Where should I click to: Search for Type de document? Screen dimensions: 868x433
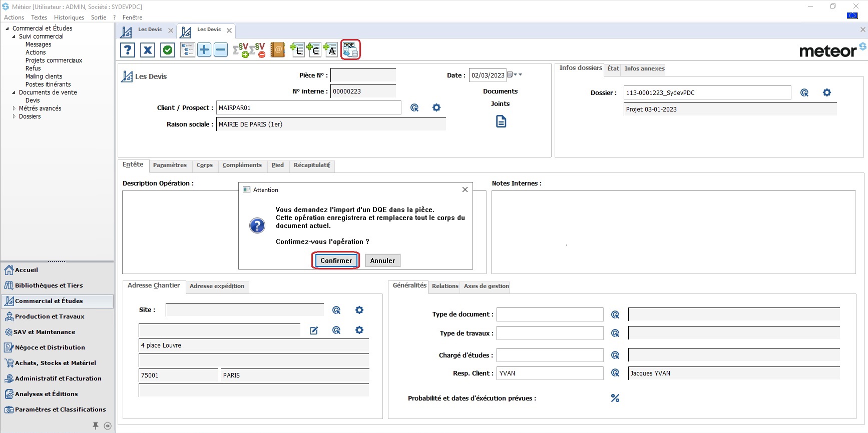tap(615, 314)
